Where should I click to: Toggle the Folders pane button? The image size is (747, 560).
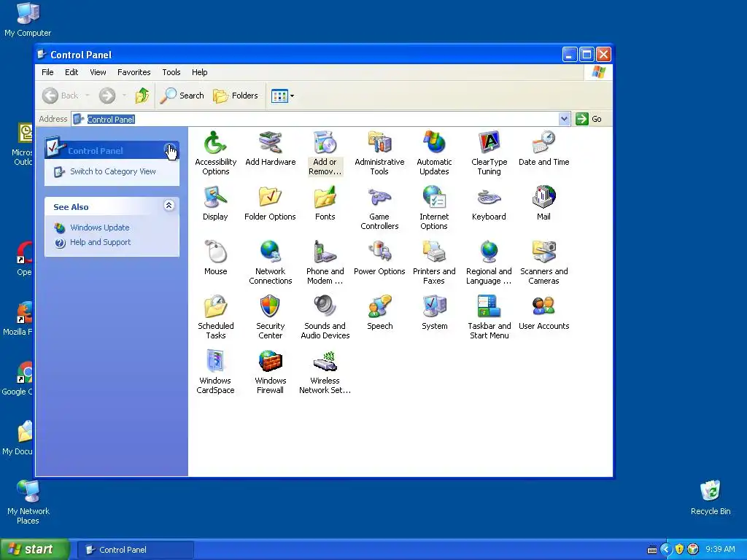point(236,96)
